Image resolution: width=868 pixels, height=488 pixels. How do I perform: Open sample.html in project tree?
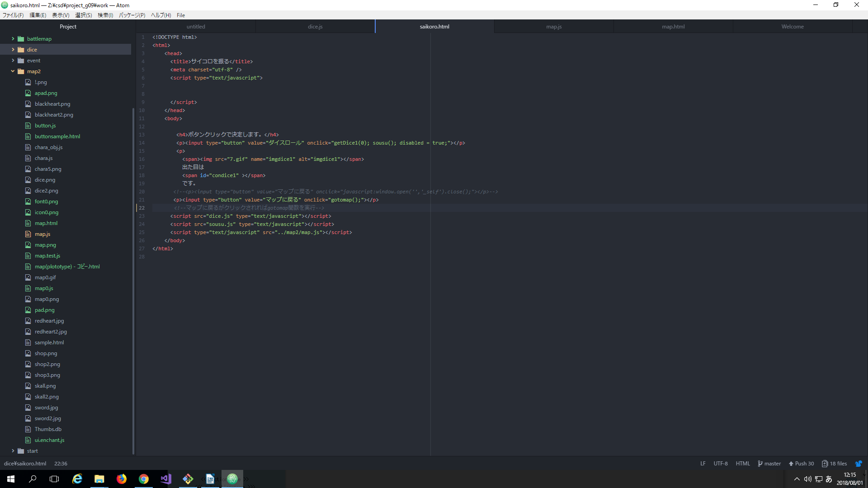click(x=49, y=343)
